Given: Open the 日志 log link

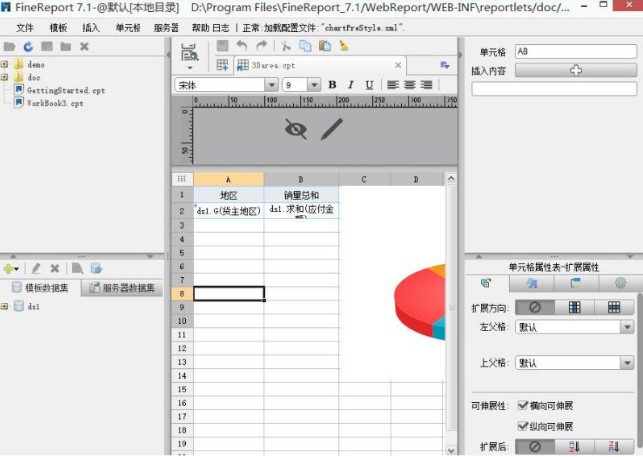Looking at the screenshot, I should click(x=221, y=28).
